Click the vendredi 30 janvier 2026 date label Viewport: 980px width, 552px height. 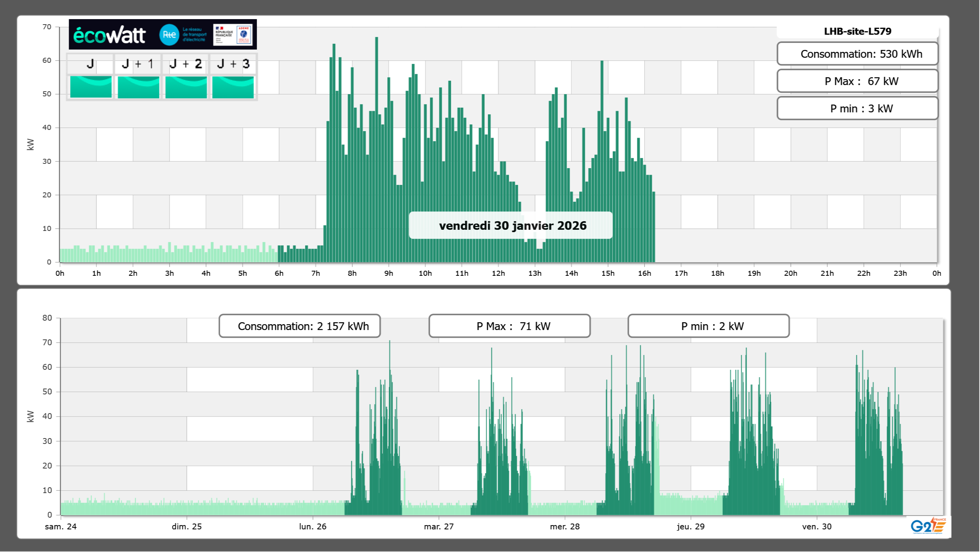tap(512, 225)
